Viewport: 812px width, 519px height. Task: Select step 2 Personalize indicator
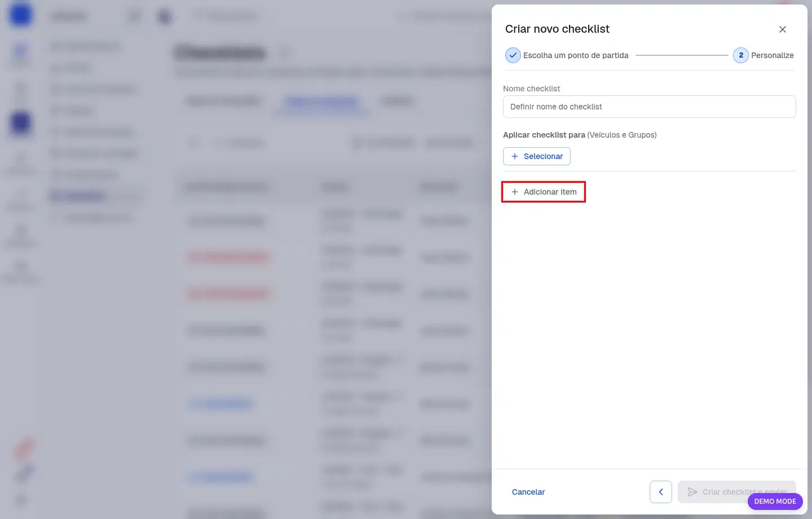pos(764,55)
